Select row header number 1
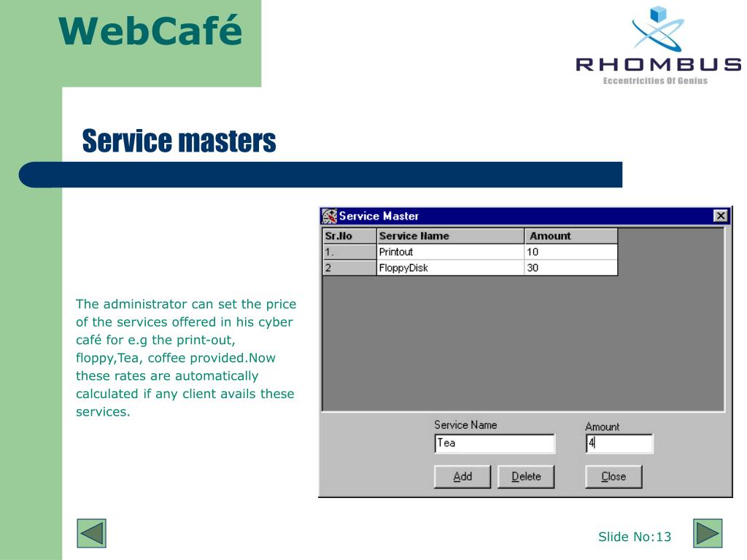Viewport: 747px width, 560px height. 349,252
